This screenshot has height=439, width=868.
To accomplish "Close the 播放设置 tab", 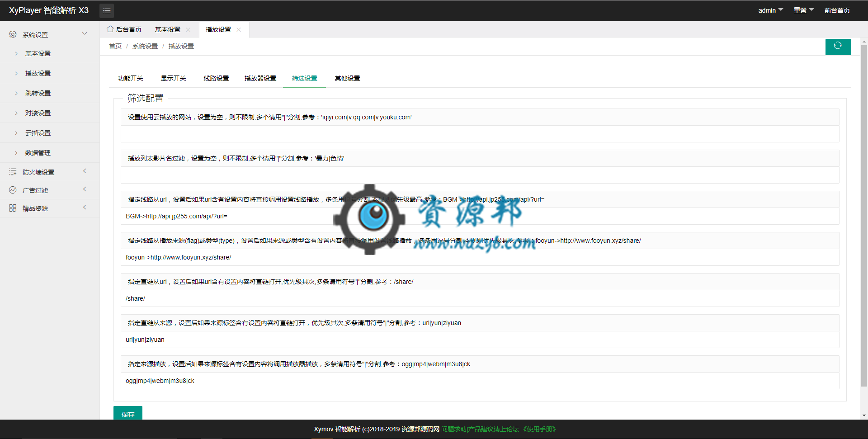I will coord(239,29).
